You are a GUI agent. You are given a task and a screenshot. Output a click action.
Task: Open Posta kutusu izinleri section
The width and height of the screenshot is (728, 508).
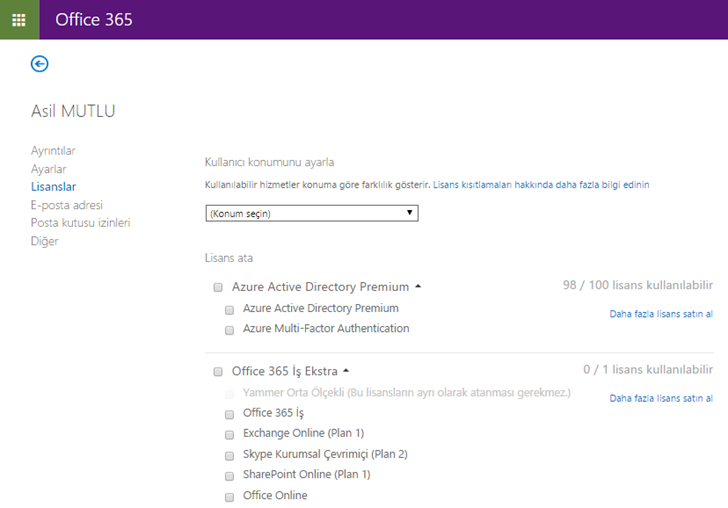(80, 223)
